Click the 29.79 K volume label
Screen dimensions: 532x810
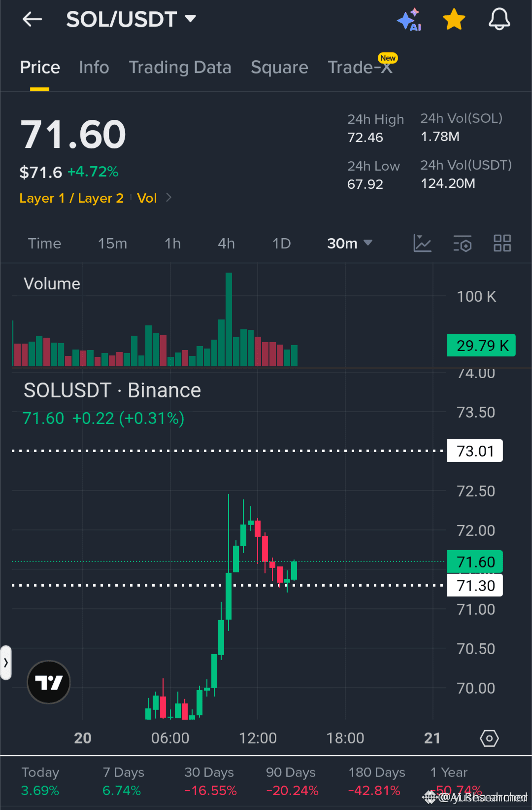tap(481, 345)
